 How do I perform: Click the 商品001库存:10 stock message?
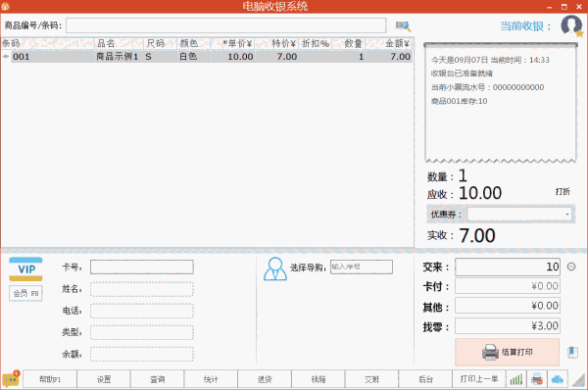(x=459, y=101)
